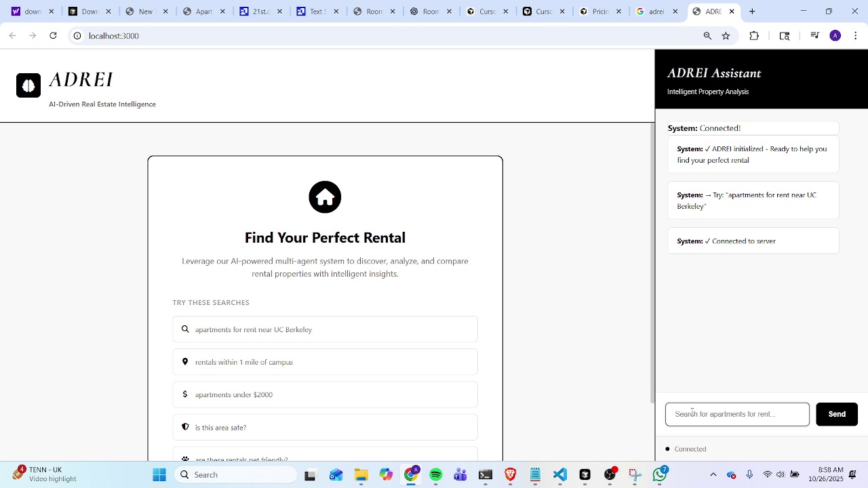Open the clock and date panel

(x=831, y=474)
